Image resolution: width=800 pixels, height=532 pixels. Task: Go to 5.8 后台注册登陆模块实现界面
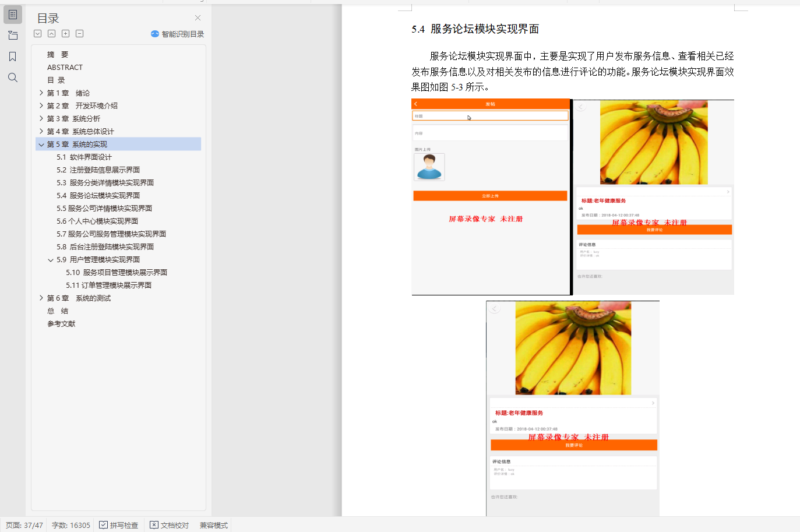click(x=105, y=247)
